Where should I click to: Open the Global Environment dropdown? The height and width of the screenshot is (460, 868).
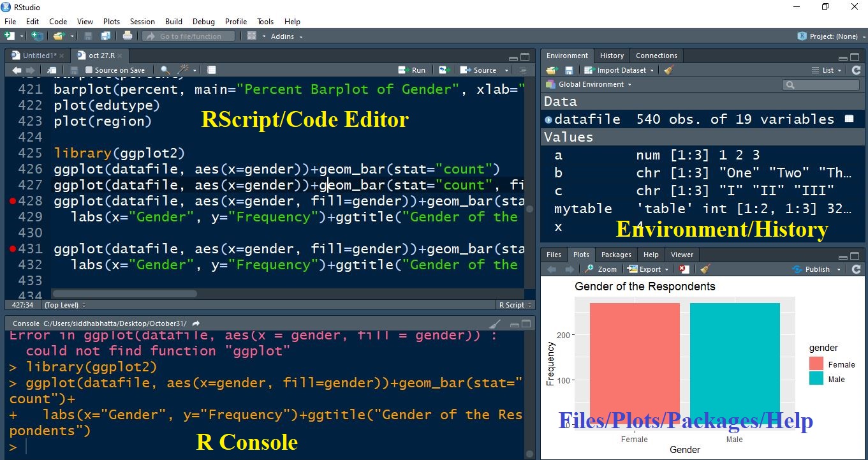pos(587,85)
